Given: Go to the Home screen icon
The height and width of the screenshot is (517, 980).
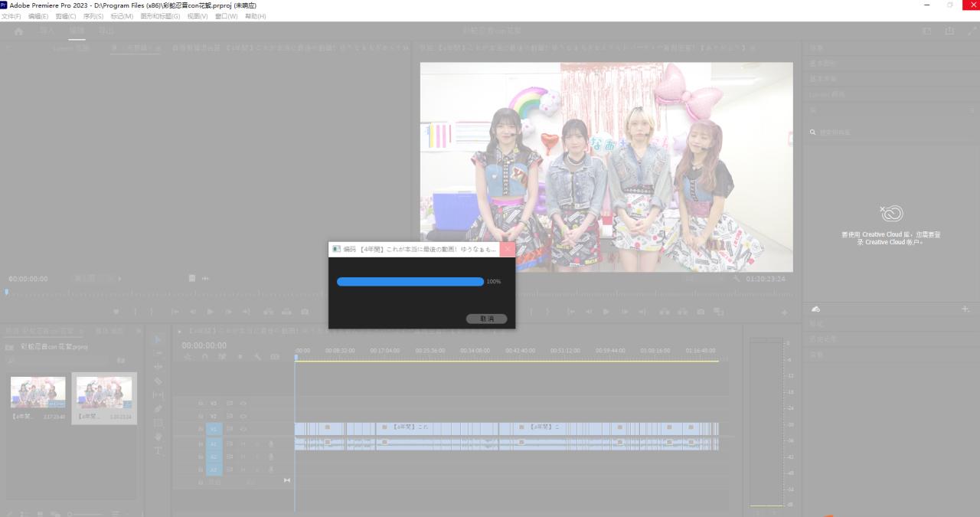Looking at the screenshot, I should coord(18,31).
